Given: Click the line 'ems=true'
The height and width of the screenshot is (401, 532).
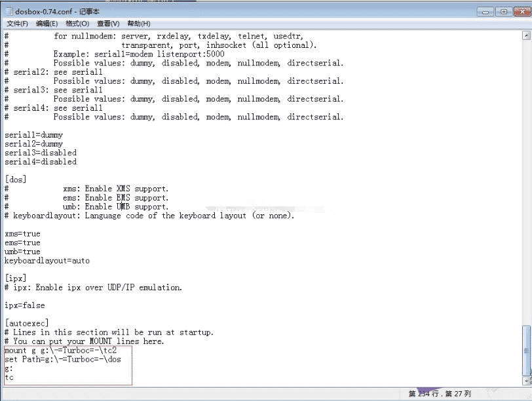Looking at the screenshot, I should pyautogui.click(x=22, y=242).
